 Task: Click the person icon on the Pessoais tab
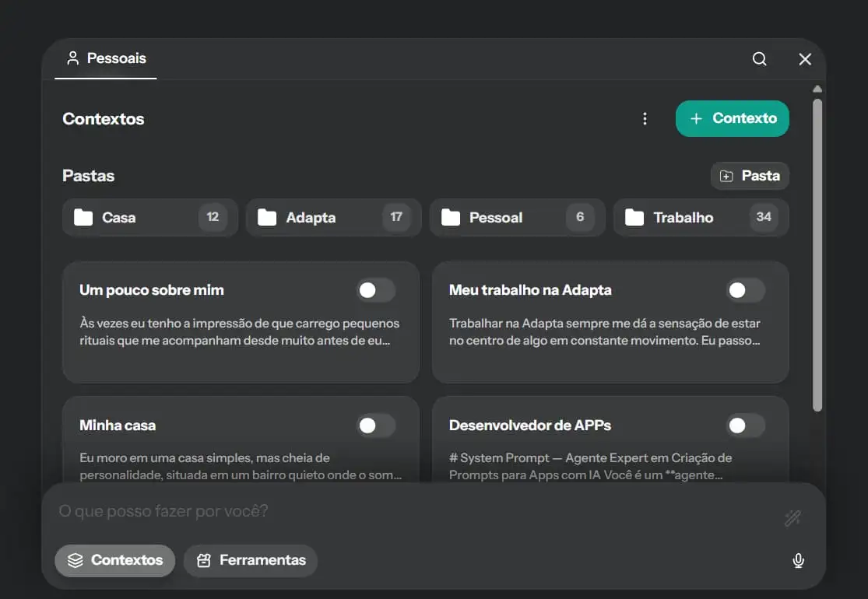[73, 57]
